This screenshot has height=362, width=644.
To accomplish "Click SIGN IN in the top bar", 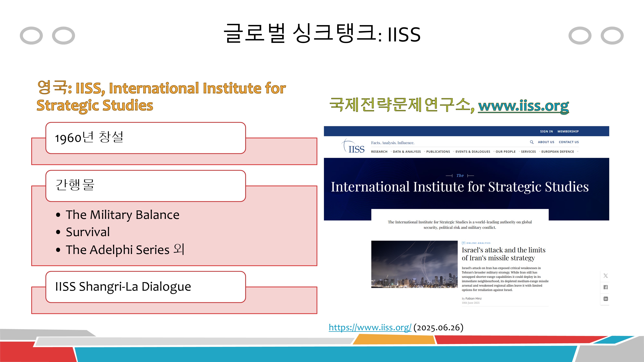I will pyautogui.click(x=546, y=131).
